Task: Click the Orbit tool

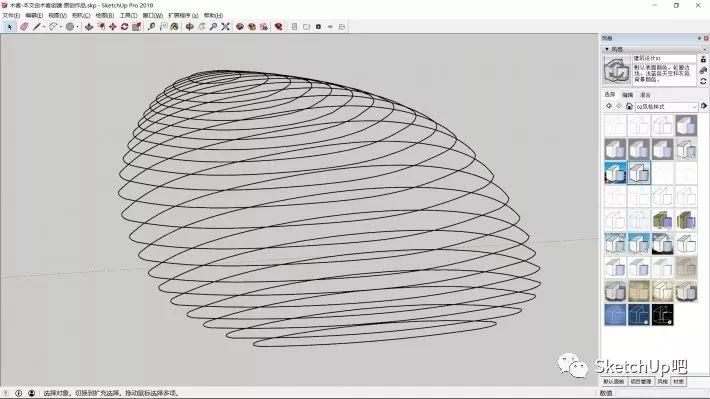Action: [x=190, y=27]
